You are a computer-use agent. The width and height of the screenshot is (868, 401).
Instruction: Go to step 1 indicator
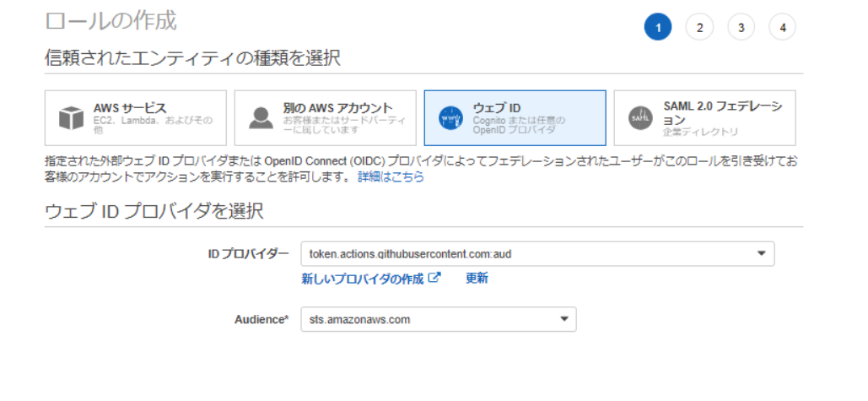click(658, 27)
